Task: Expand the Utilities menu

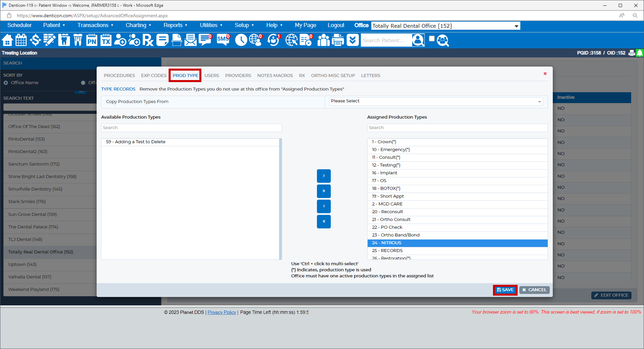Action: click(x=211, y=25)
